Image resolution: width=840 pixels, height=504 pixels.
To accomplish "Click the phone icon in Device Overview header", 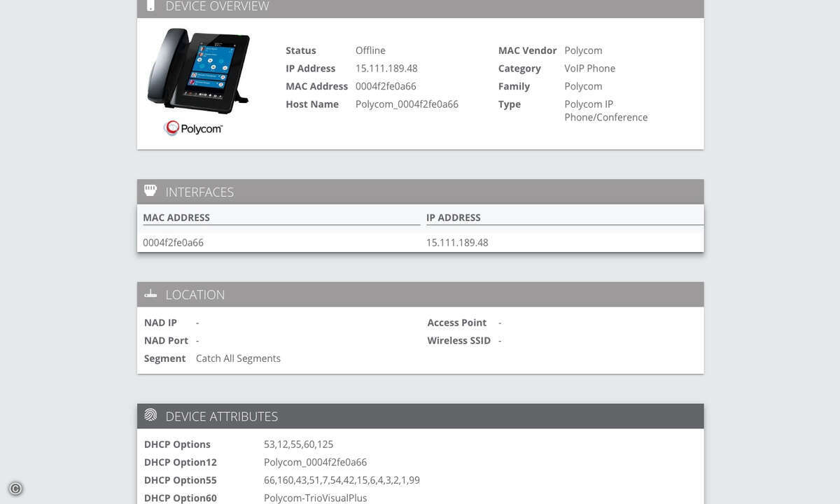I will tap(150, 6).
